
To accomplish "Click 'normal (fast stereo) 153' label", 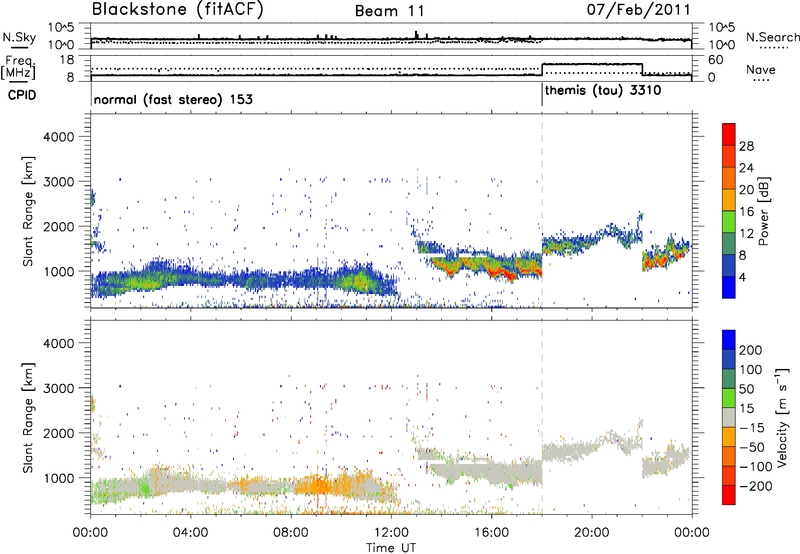I will click(x=173, y=99).
